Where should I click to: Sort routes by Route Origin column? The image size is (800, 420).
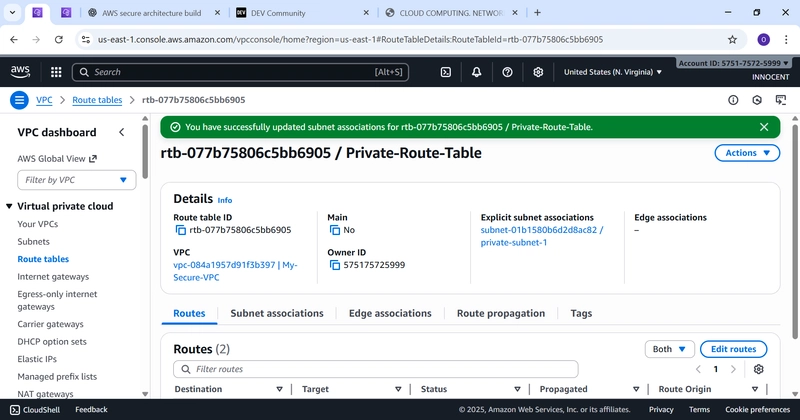point(755,389)
